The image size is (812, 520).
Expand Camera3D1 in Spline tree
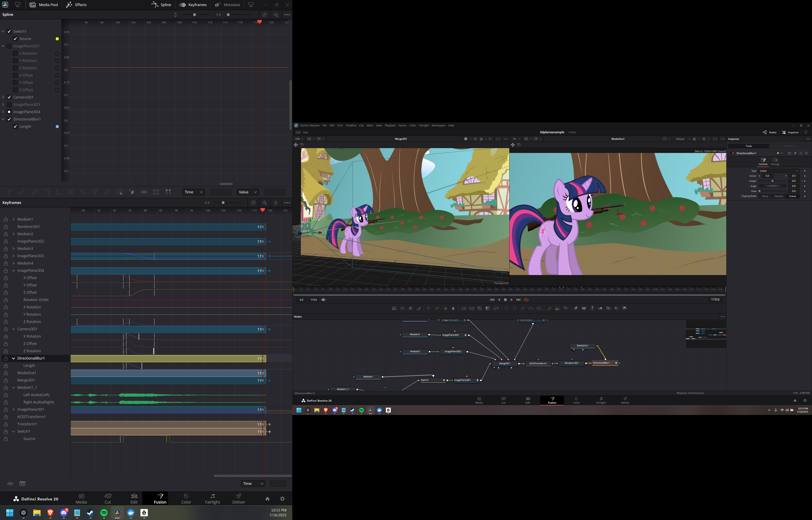coord(3,97)
